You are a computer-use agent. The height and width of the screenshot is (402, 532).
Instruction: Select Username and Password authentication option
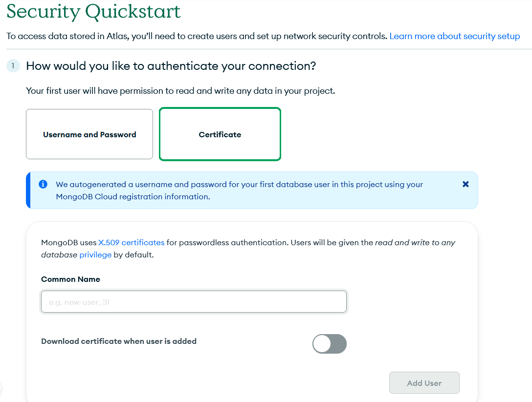pyautogui.click(x=89, y=134)
